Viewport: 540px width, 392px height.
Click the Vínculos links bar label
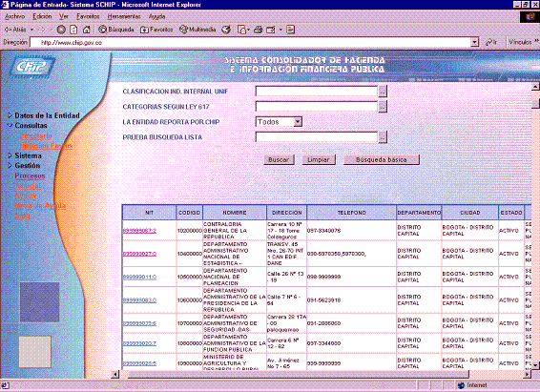pyautogui.click(x=520, y=42)
